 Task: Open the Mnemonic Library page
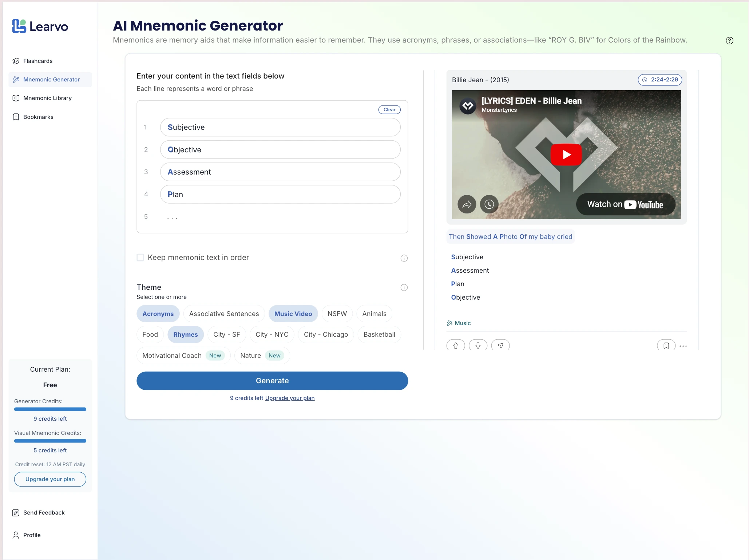click(47, 98)
